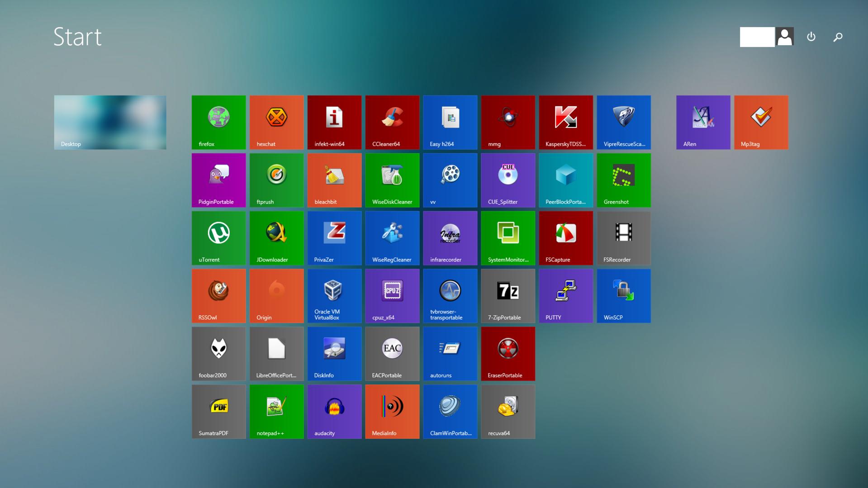Screen dimensions: 868x488
Task: Launch DiskInfo
Action: 334,354
